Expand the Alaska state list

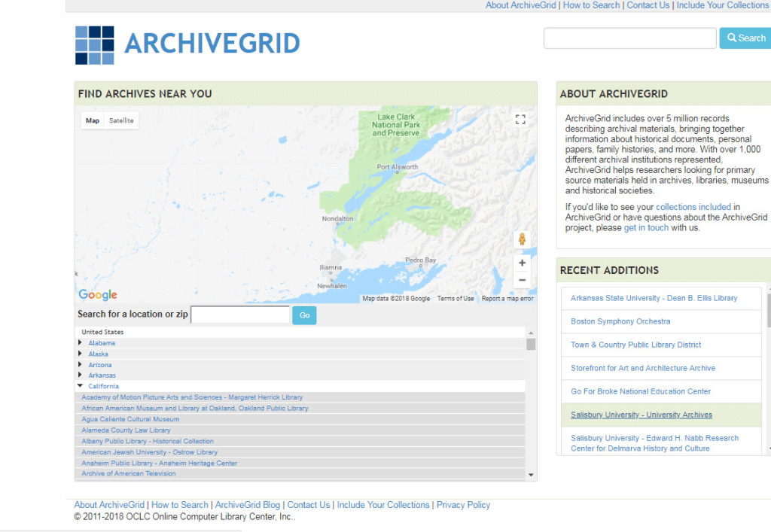click(x=80, y=353)
